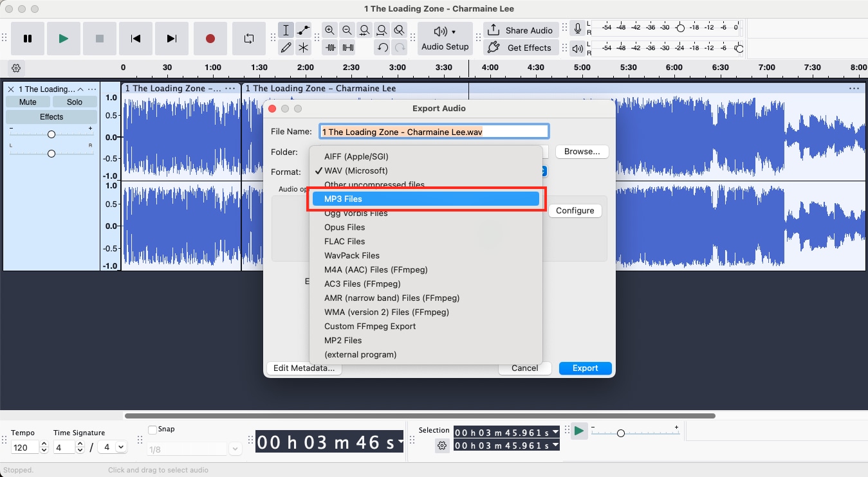
Task: Enable the Snap checkbox
Action: tap(152, 429)
